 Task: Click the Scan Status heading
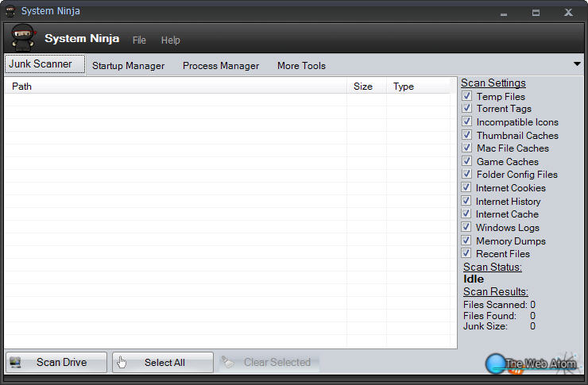[493, 267]
